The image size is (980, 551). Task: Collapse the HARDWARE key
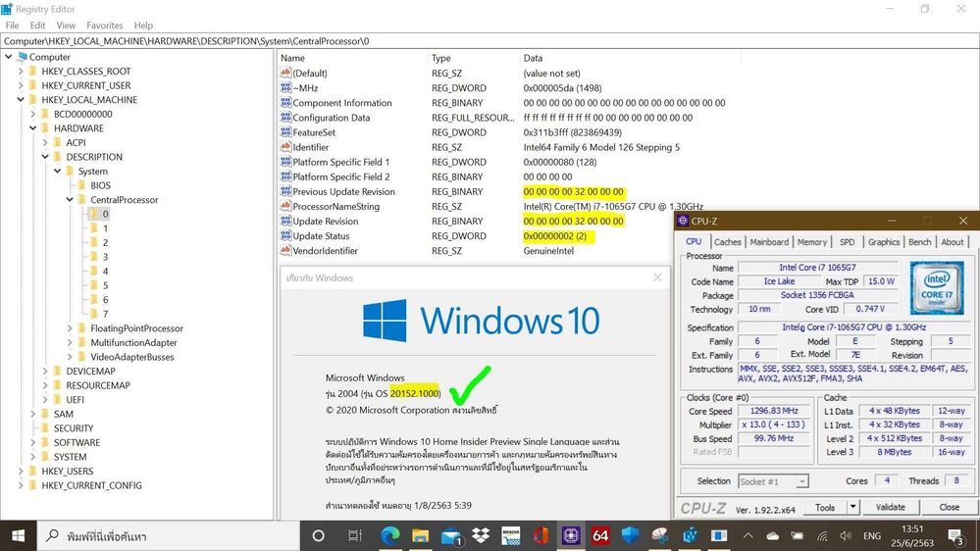click(x=33, y=128)
